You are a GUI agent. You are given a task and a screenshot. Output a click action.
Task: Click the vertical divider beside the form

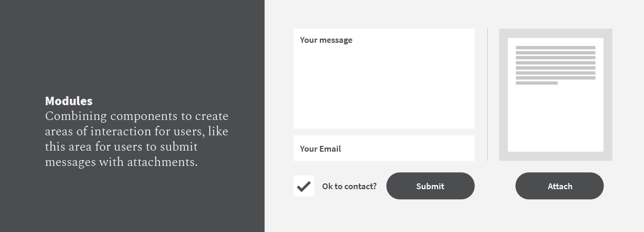point(487,95)
